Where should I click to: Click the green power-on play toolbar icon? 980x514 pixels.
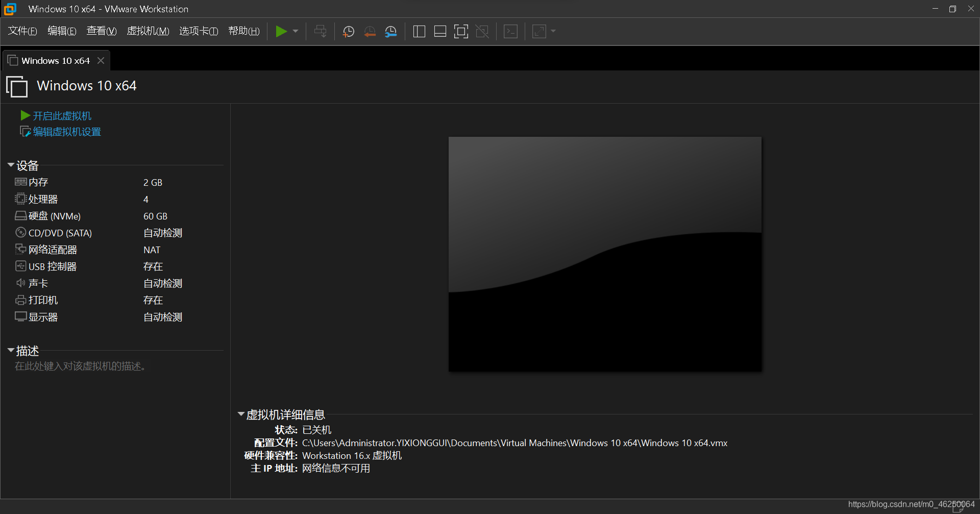(x=281, y=32)
